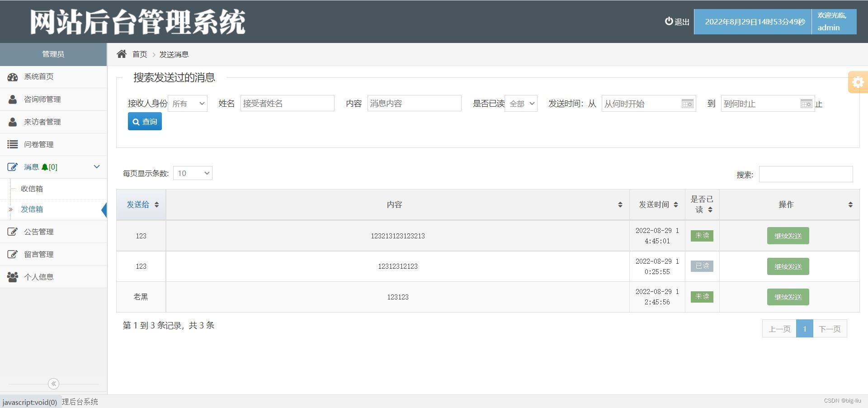Select 发信箱 submenu item
Viewport: 868px width, 408px height.
tap(32, 209)
